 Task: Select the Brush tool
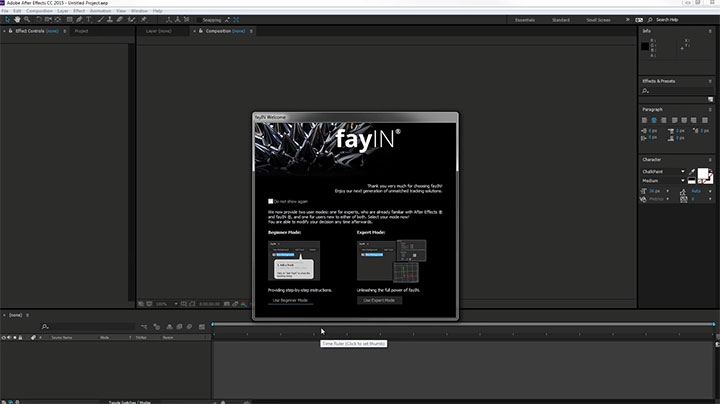[x=101, y=20]
